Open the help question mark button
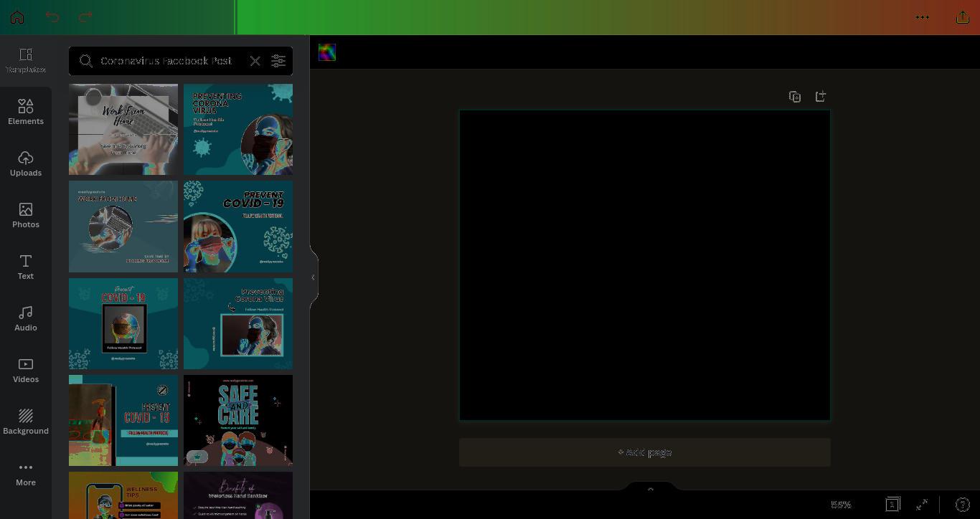 [x=963, y=505]
